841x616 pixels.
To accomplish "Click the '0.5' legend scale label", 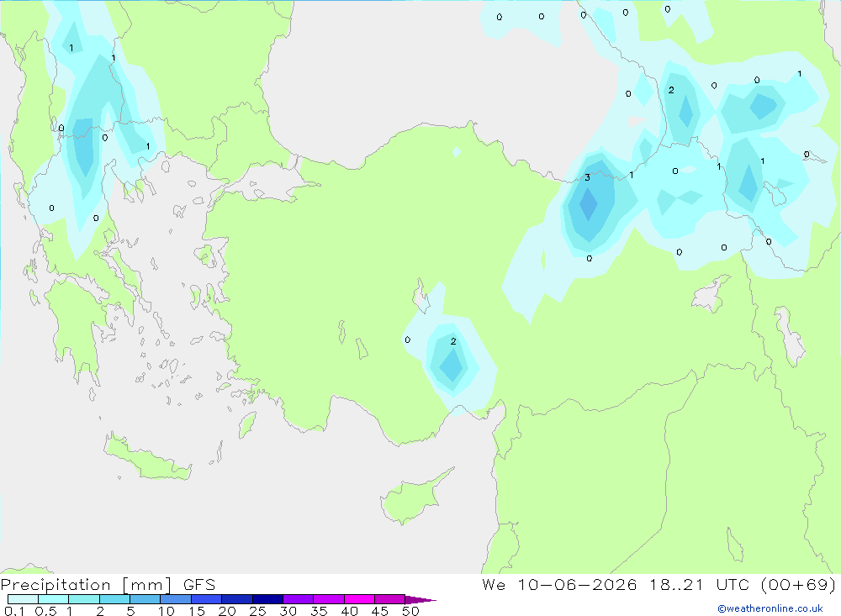I will click(45, 611).
